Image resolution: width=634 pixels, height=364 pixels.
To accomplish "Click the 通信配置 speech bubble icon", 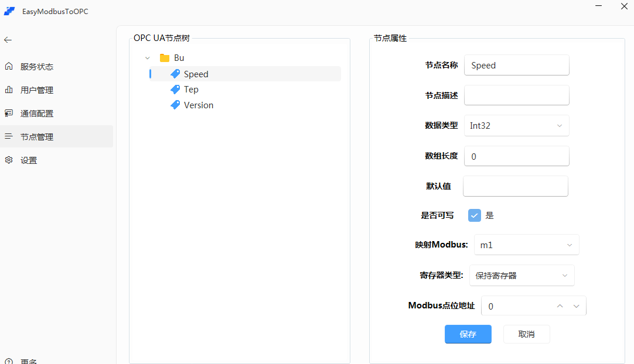I will (8, 113).
